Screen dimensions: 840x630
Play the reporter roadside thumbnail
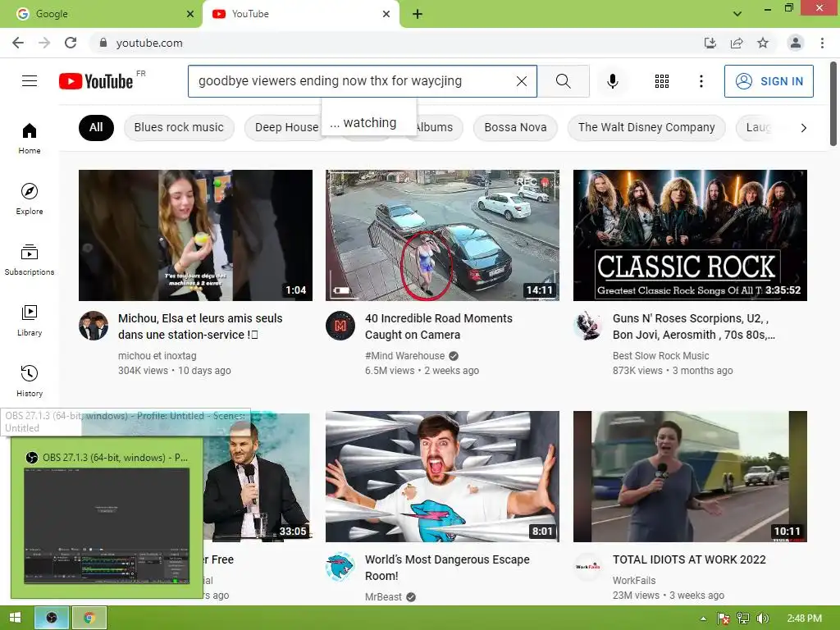click(x=690, y=477)
